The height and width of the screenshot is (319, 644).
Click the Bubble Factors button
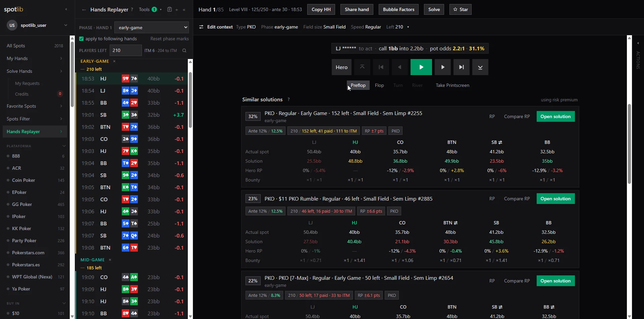point(398,9)
